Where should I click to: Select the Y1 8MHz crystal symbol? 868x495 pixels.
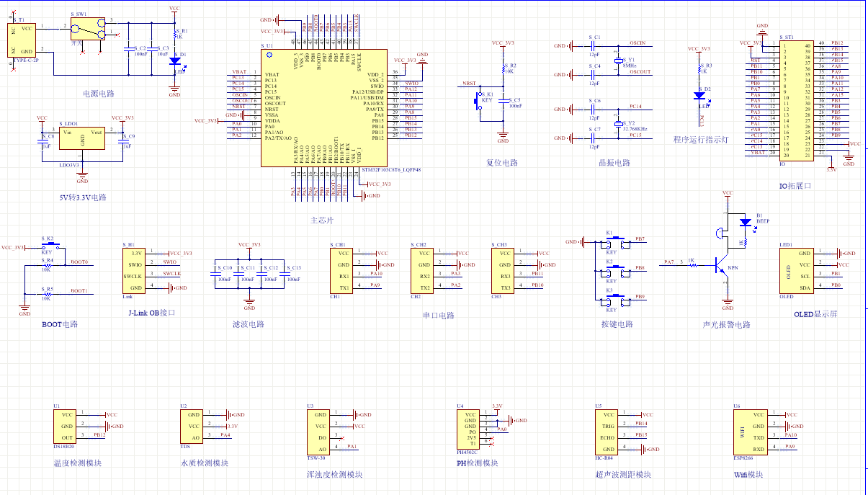tap(617, 61)
